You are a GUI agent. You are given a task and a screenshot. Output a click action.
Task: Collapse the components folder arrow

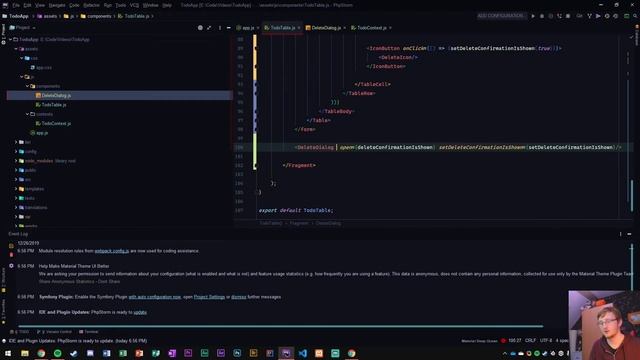[x=27, y=86]
